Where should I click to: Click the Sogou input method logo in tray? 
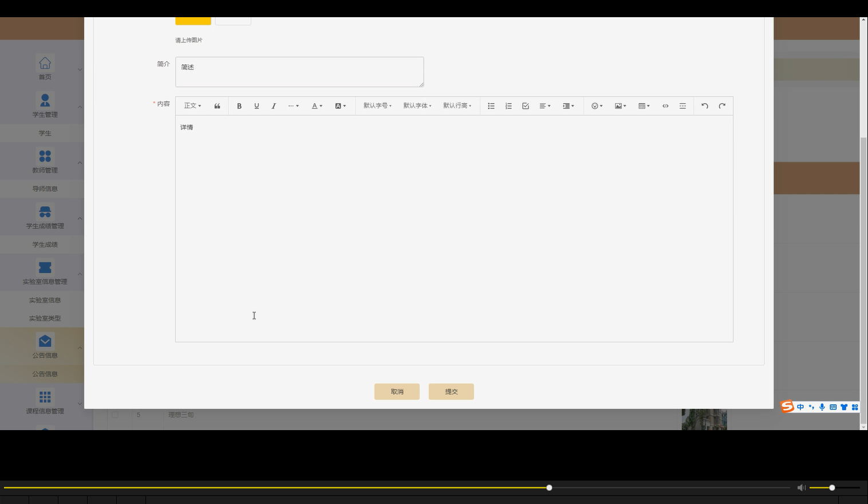coord(787,407)
